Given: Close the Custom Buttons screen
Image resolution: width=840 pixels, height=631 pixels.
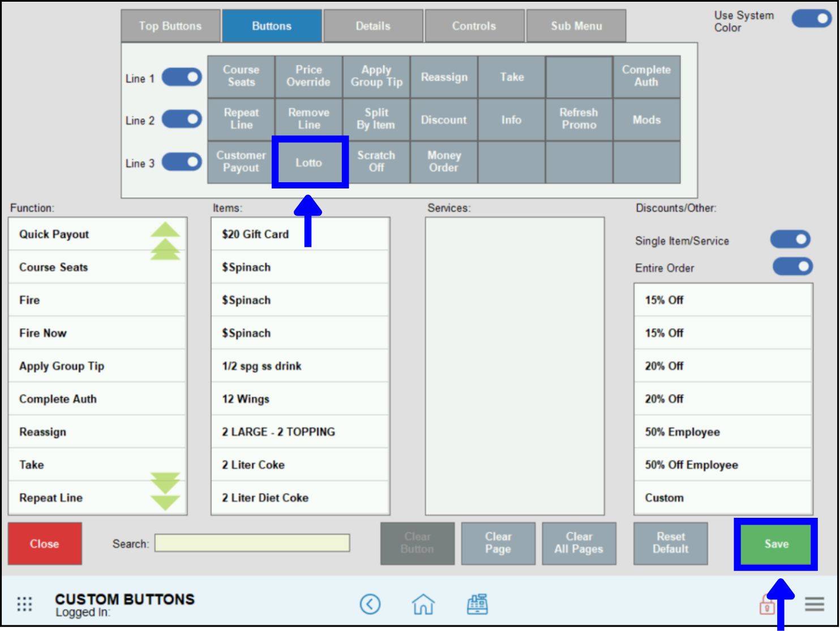Looking at the screenshot, I should 45,544.
